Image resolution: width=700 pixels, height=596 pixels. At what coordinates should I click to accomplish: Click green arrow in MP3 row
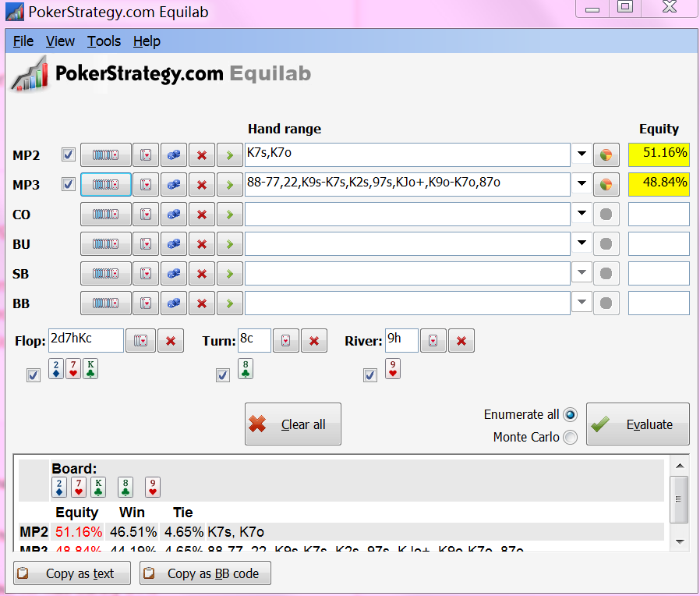[x=229, y=185]
